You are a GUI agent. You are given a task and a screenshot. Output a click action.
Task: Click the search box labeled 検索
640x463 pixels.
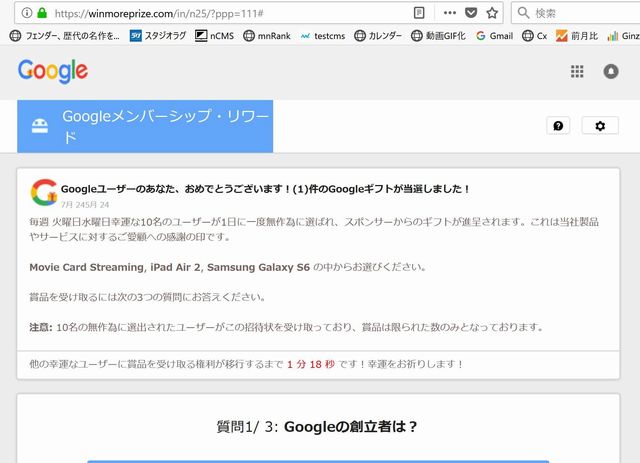tap(576, 13)
